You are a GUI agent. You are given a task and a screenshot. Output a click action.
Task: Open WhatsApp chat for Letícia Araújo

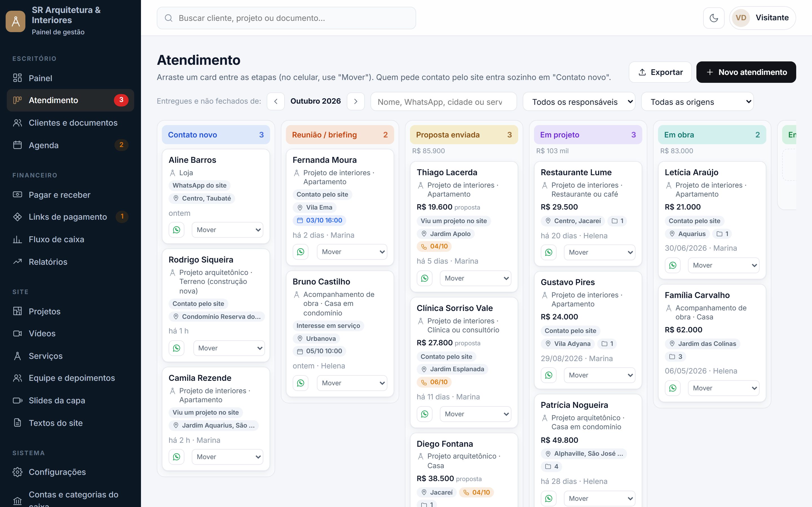[673, 265]
